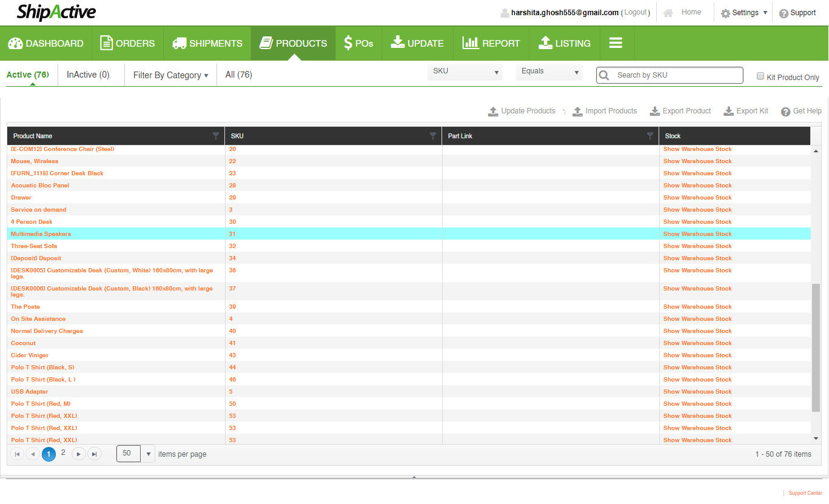Image resolution: width=829 pixels, height=504 pixels.
Task: Open the USB Adapter product
Action: tap(29, 392)
